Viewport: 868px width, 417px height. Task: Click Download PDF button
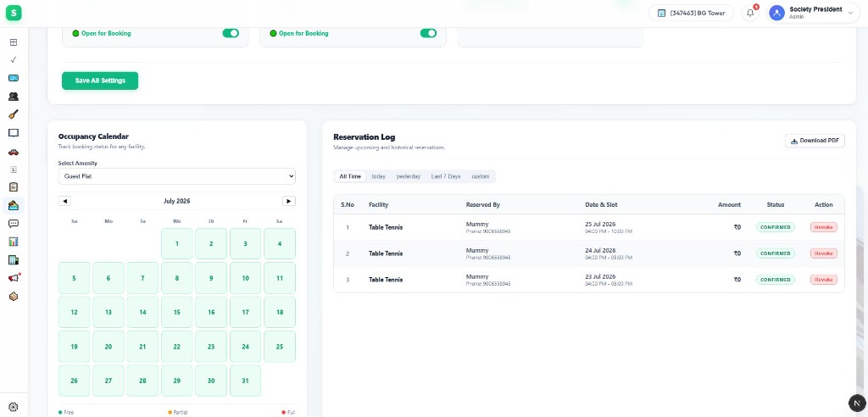815,141
